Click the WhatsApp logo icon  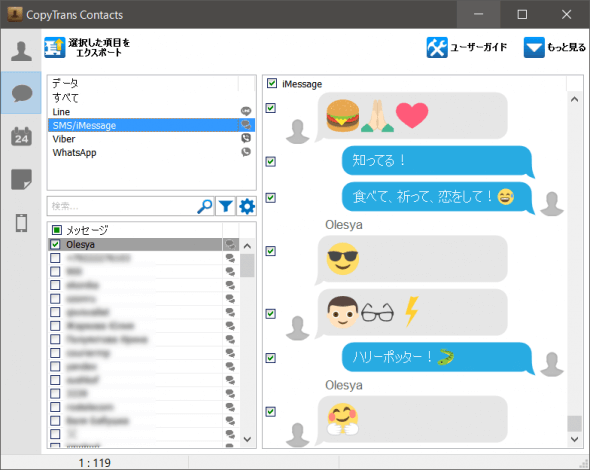(246, 152)
